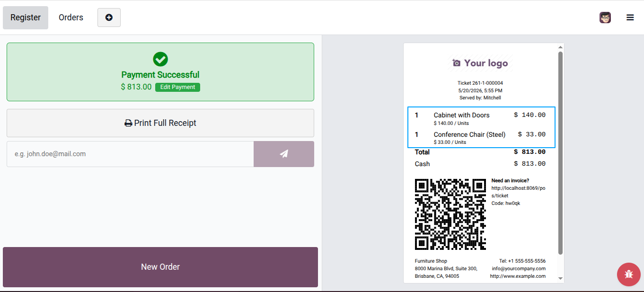Focus the email address input field
The width and height of the screenshot is (644, 292).
pos(130,154)
